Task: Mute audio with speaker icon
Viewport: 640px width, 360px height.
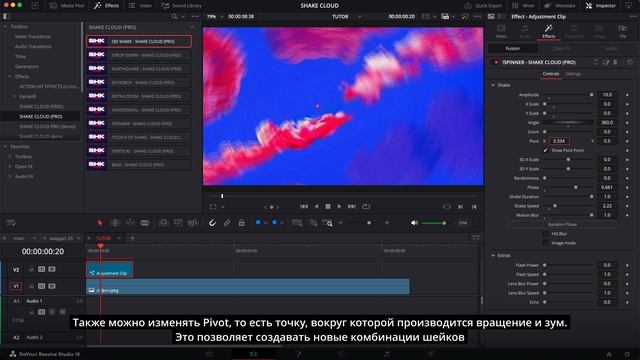Action: coord(414,223)
